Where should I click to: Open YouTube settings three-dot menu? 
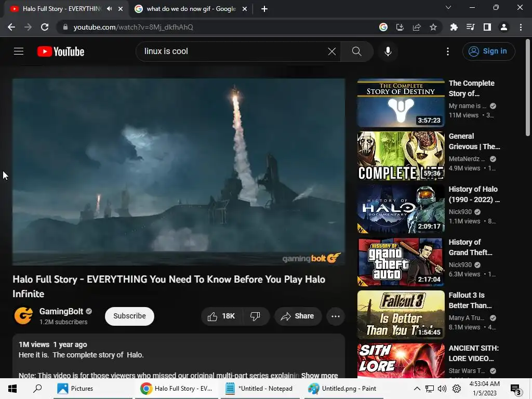click(448, 51)
